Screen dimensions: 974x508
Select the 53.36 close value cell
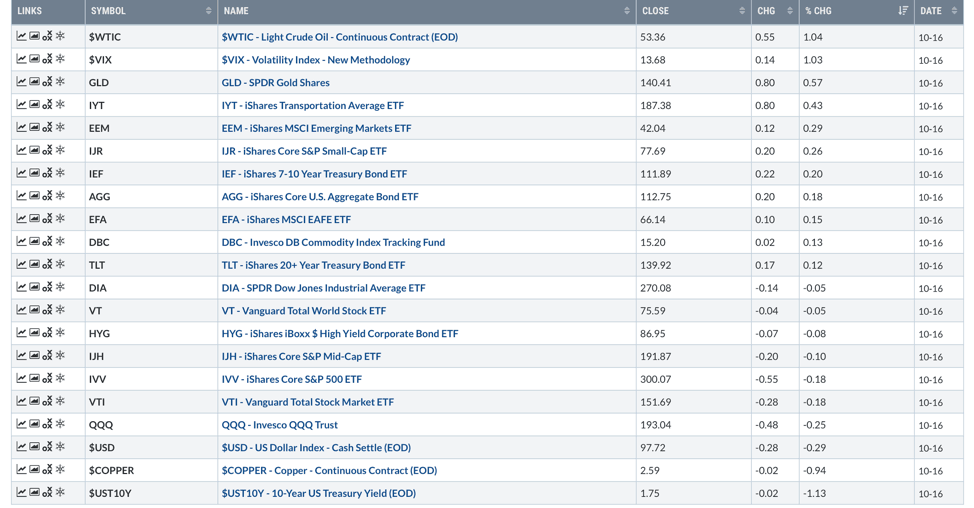694,37
